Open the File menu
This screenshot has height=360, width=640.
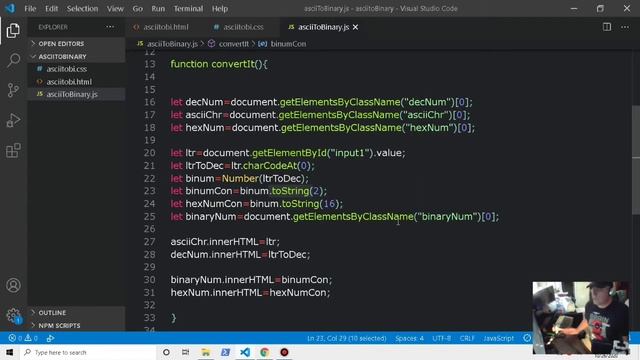(x=30, y=8)
